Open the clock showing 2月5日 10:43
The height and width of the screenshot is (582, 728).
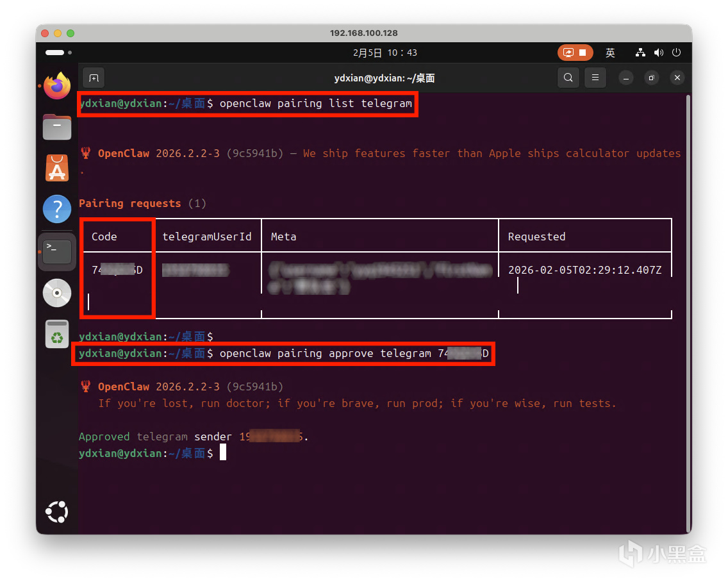(385, 53)
